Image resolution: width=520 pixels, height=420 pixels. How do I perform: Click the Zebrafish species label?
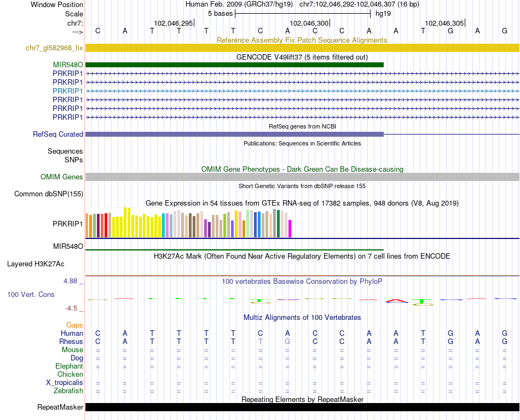point(68,391)
